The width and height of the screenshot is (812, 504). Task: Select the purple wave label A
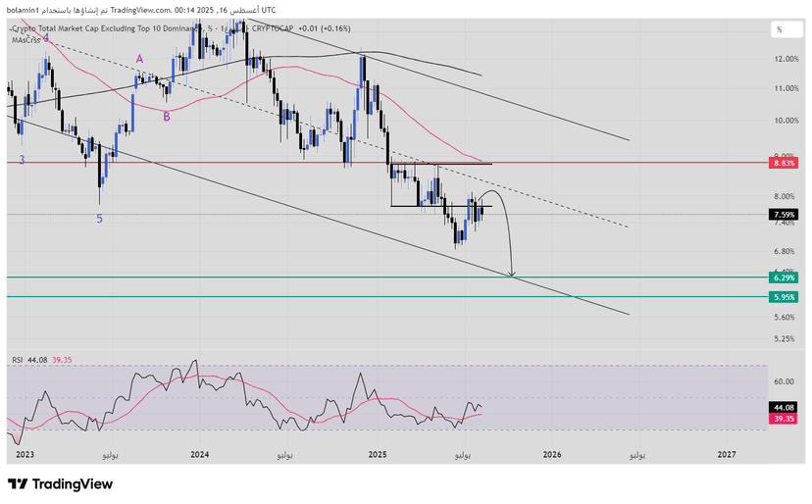pyautogui.click(x=140, y=59)
